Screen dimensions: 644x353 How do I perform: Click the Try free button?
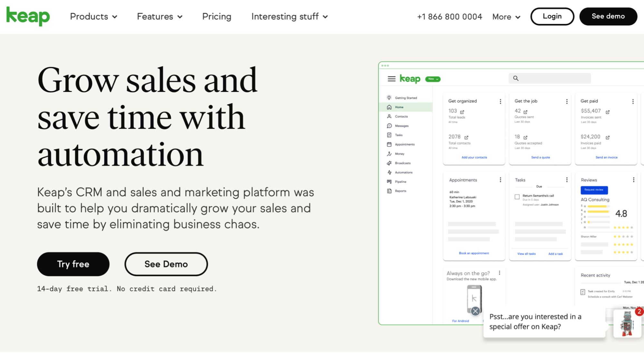point(73,264)
